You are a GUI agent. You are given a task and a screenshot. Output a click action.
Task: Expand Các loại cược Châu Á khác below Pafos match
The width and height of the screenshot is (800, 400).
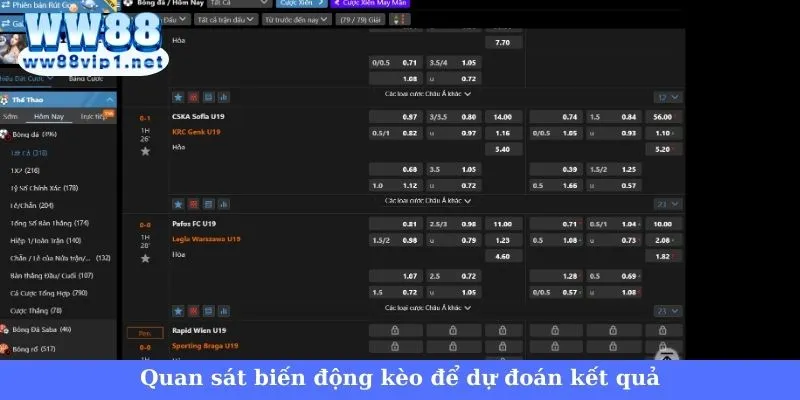(428, 308)
